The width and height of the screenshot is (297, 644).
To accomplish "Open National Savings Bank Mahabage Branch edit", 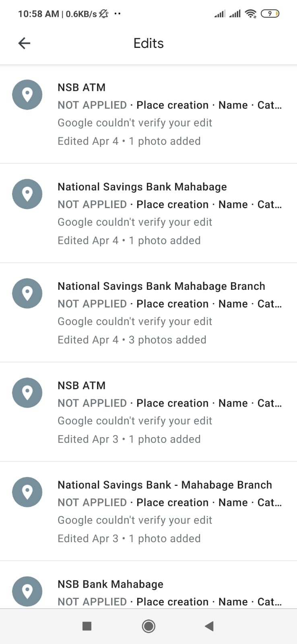I will 161,286.
